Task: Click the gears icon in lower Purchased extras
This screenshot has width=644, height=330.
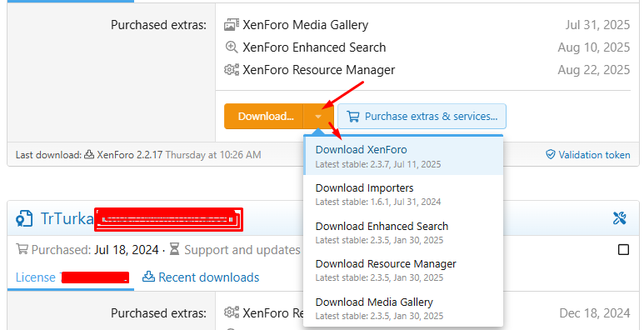Action: pyautogui.click(x=232, y=312)
